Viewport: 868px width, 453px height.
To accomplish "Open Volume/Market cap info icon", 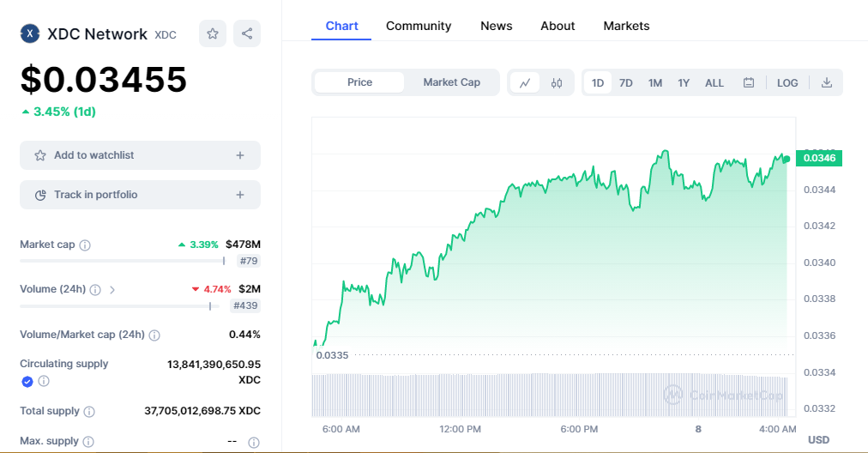I will pyautogui.click(x=154, y=335).
